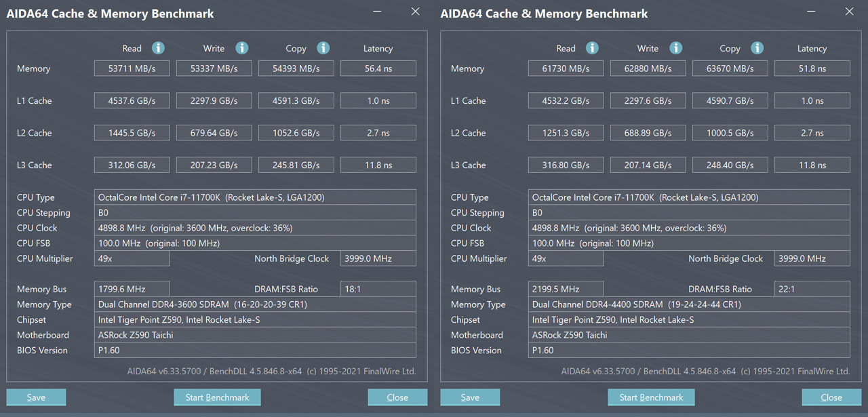Click Save in the left benchmark window
Image resolution: width=868 pixels, height=417 pixels.
pyautogui.click(x=36, y=397)
